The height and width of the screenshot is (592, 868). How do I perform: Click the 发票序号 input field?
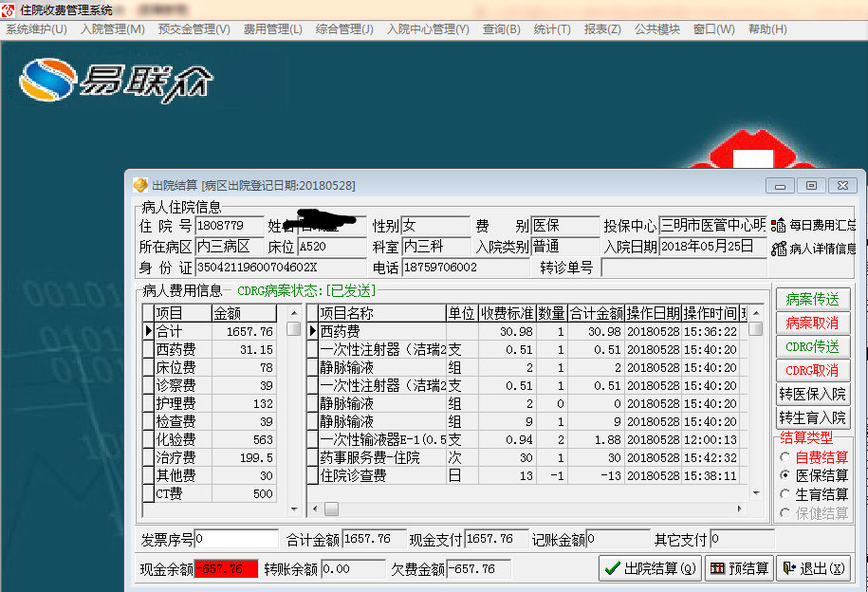[x=236, y=539]
